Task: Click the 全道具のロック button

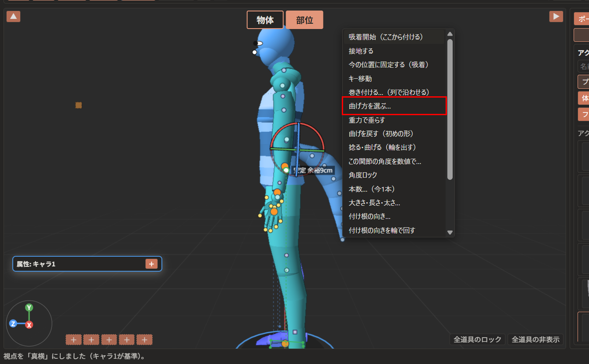Action: [x=478, y=339]
